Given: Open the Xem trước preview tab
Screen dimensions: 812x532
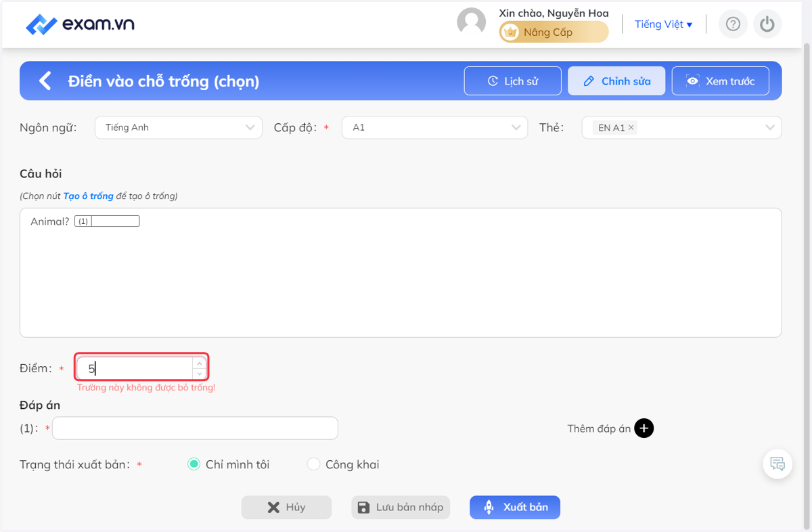Looking at the screenshot, I should (x=720, y=81).
